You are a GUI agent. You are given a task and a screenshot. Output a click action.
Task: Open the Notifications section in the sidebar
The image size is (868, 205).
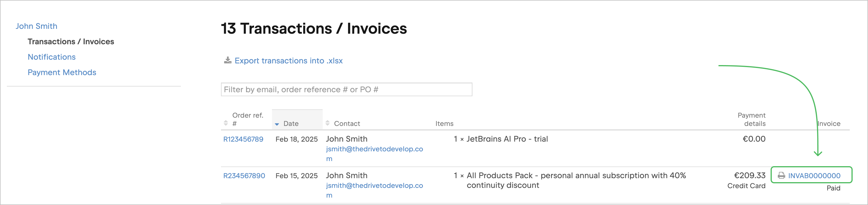[x=52, y=57]
